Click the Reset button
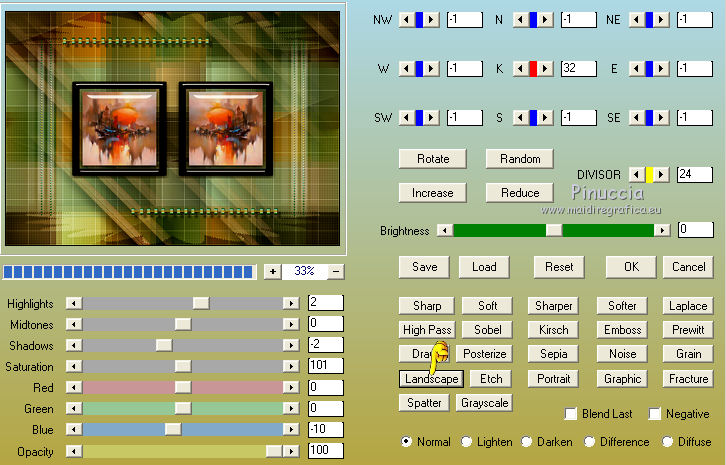The width and height of the screenshot is (726, 465). (x=559, y=267)
